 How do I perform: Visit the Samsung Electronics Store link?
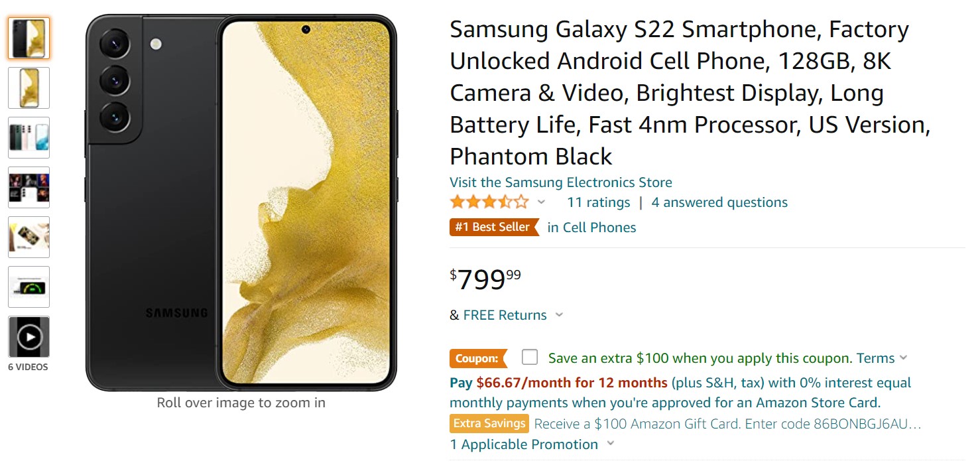[x=560, y=182]
